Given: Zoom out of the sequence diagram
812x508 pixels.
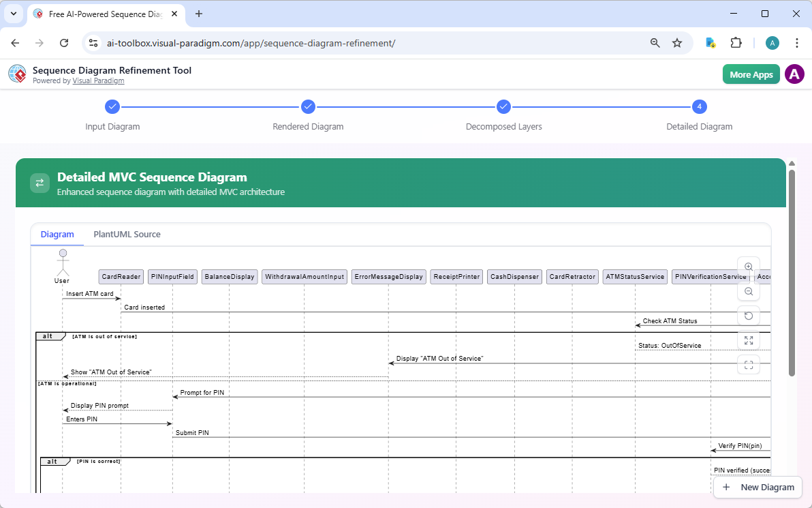Looking at the screenshot, I should pyautogui.click(x=749, y=291).
